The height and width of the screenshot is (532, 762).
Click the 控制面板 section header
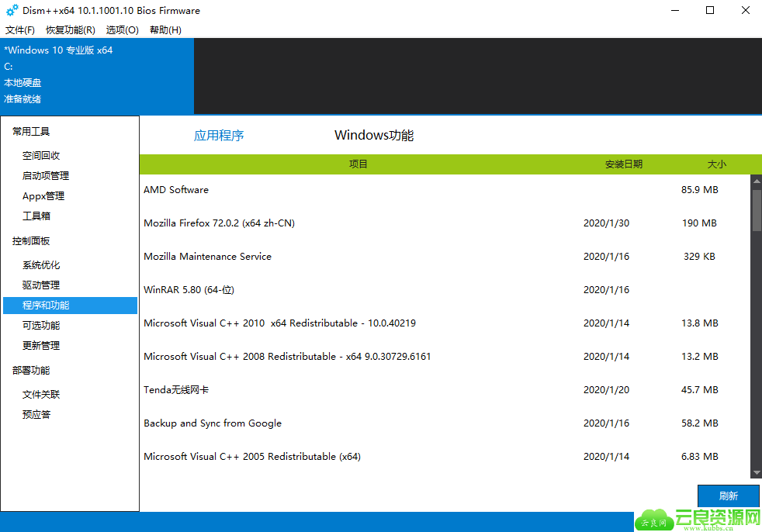[x=31, y=241]
